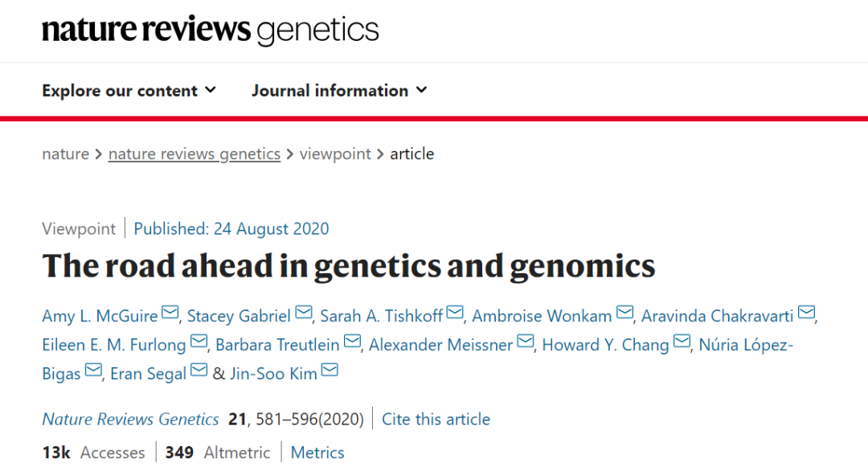
Task: Click Cite this article link
Action: pyautogui.click(x=436, y=419)
